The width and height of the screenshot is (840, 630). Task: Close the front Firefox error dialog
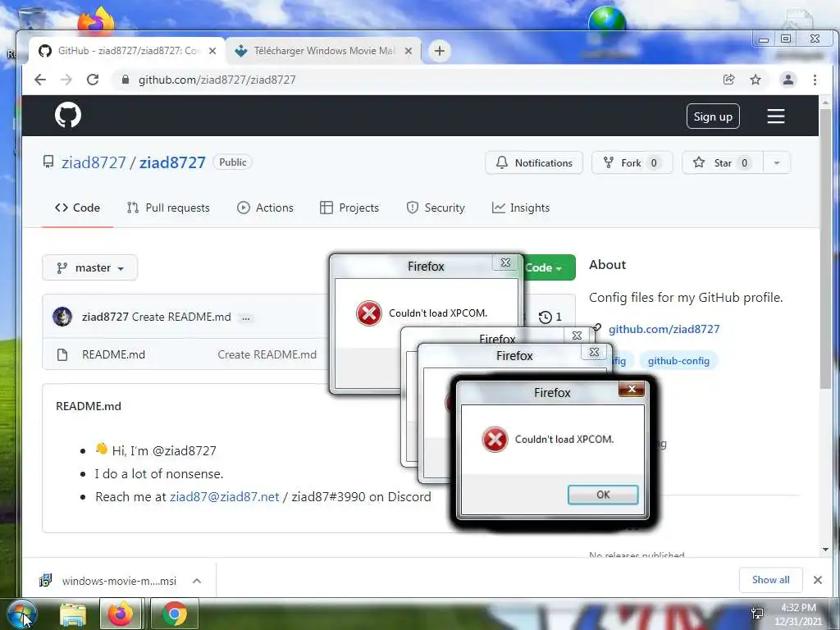[632, 389]
